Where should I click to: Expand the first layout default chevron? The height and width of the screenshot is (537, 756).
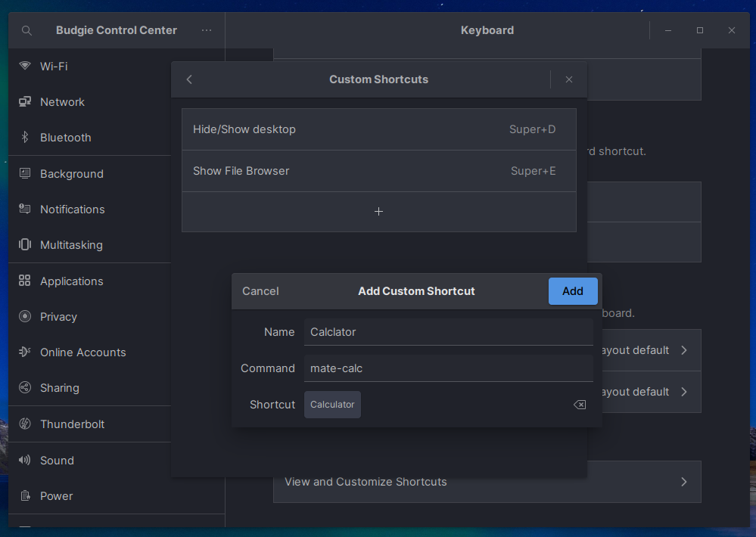pyautogui.click(x=684, y=350)
